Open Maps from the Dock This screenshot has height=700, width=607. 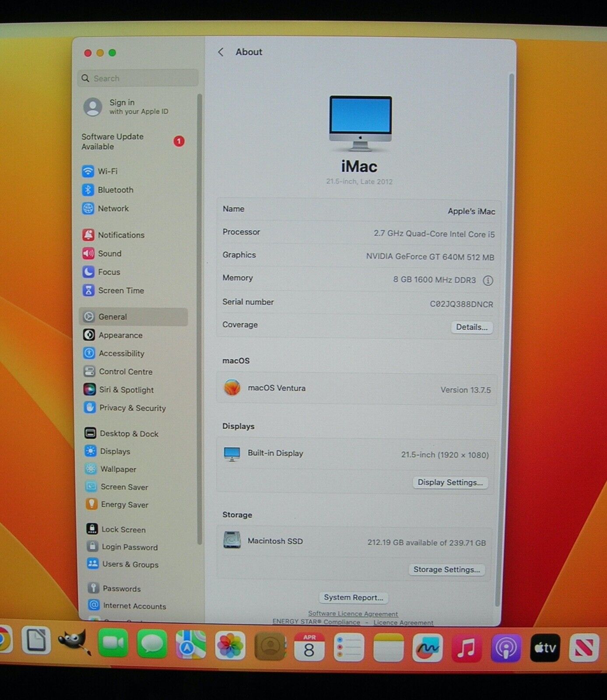pyautogui.click(x=191, y=644)
